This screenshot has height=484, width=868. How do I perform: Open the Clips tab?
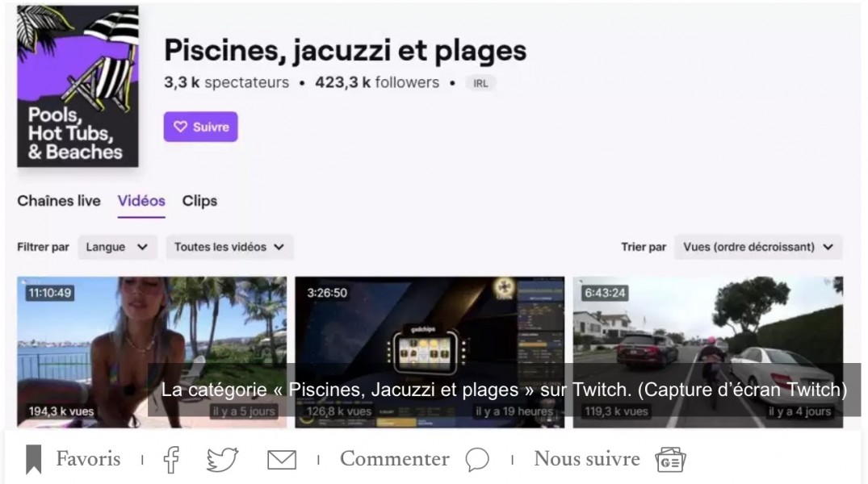199,201
